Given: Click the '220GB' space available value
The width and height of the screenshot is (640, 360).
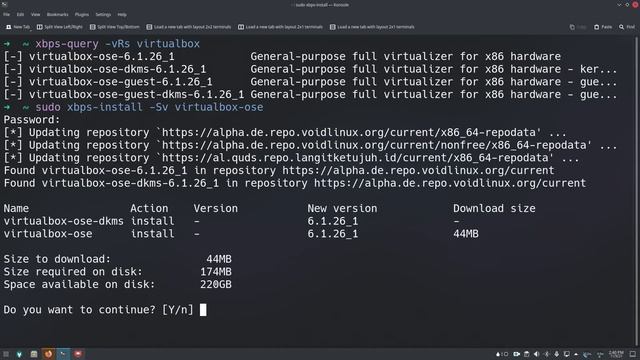Looking at the screenshot, I should [216, 284].
